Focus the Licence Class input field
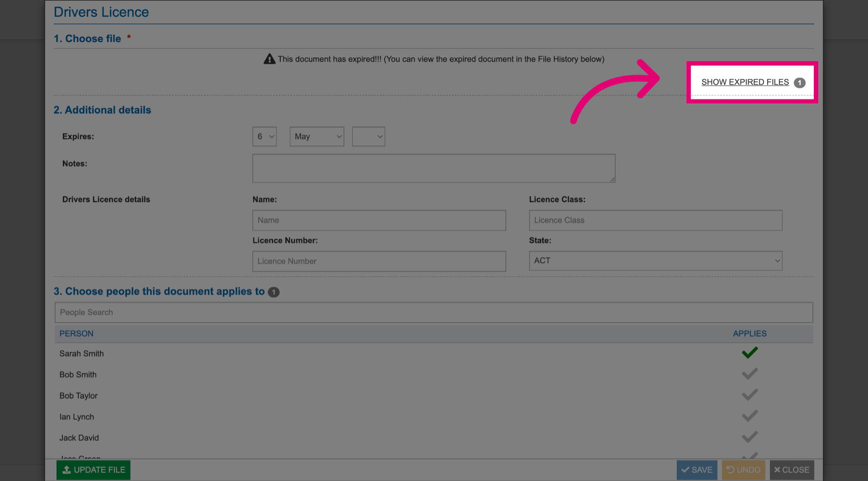The image size is (868, 481). [x=656, y=220]
